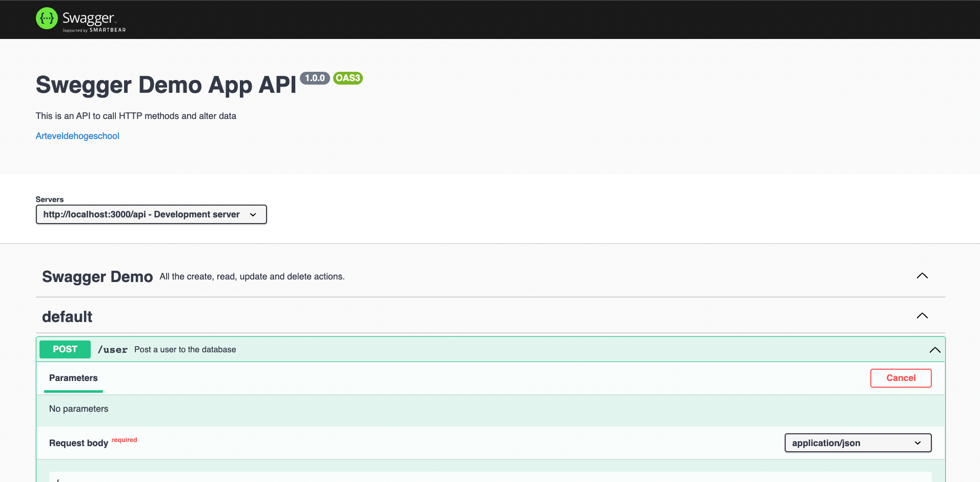980x482 pixels.
Task: Click the Swagger logo icon
Action: (47, 18)
